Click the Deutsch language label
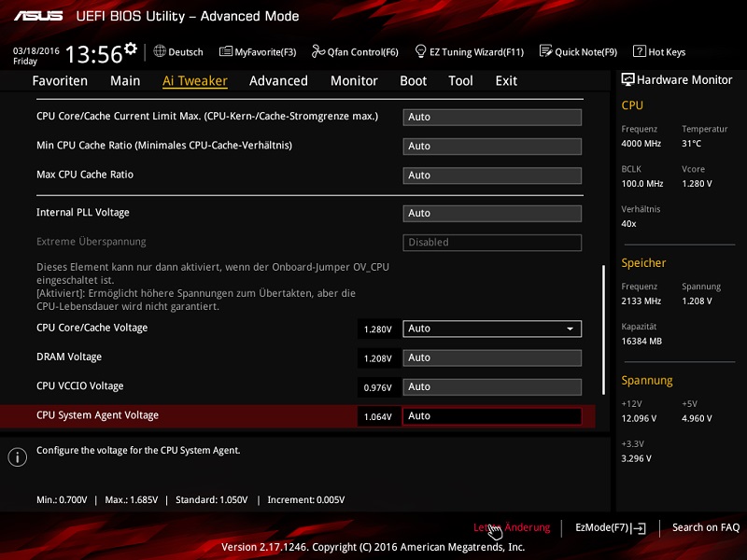The image size is (747, 560). pos(185,52)
